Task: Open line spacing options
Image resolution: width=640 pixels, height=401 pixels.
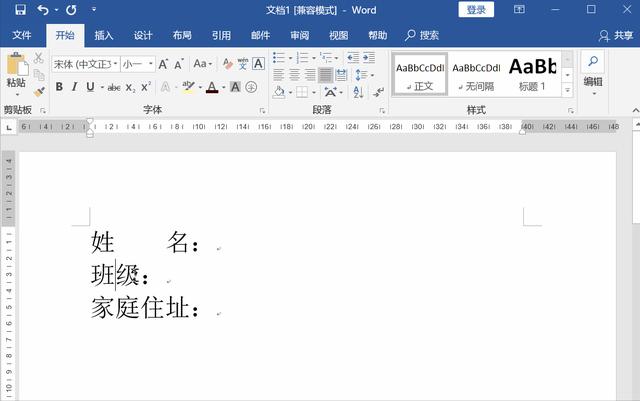Action: click(362, 75)
